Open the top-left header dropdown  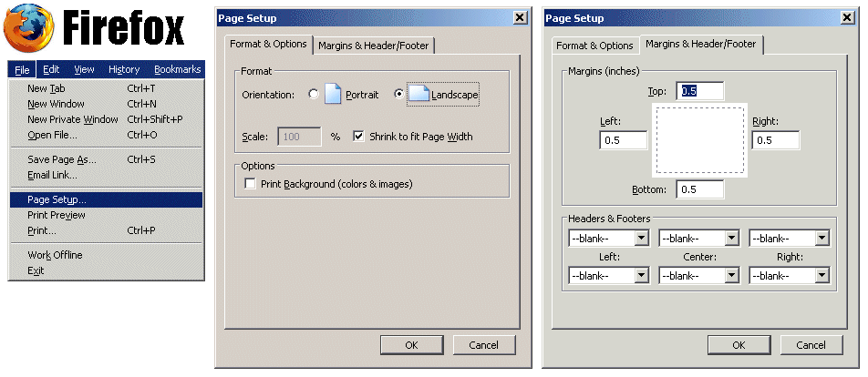[608, 238]
